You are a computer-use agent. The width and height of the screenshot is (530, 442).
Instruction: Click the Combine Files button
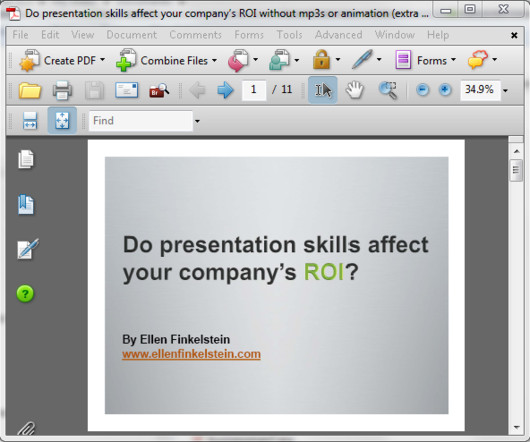[x=166, y=60]
